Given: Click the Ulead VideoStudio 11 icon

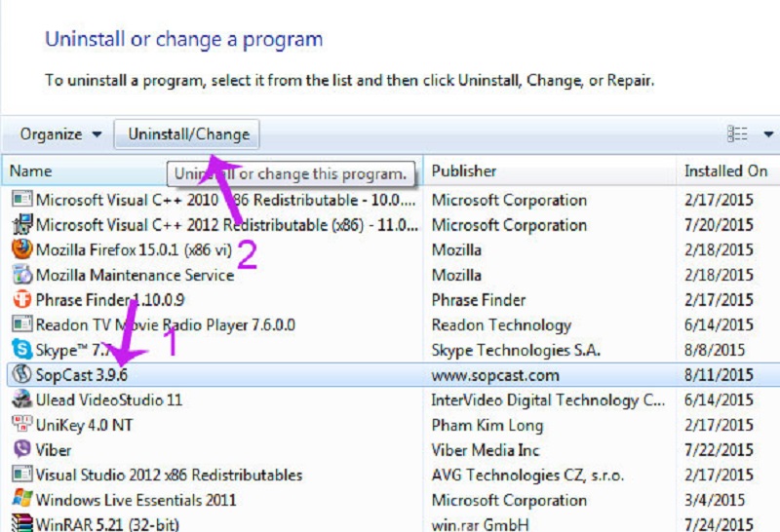Looking at the screenshot, I should pyautogui.click(x=21, y=399).
